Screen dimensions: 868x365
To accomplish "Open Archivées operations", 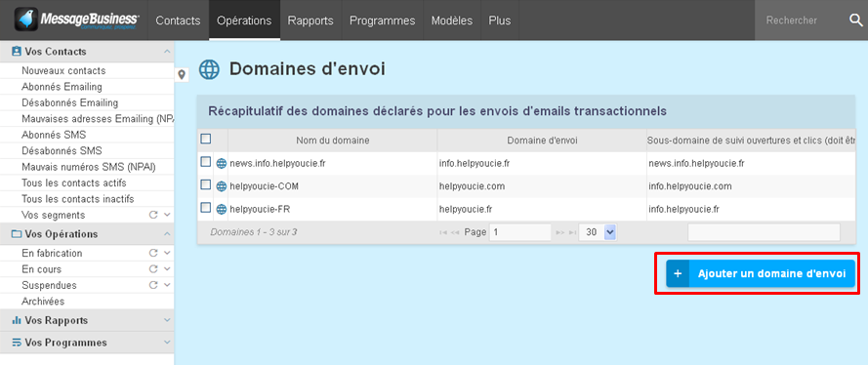I will pyautogui.click(x=43, y=302).
